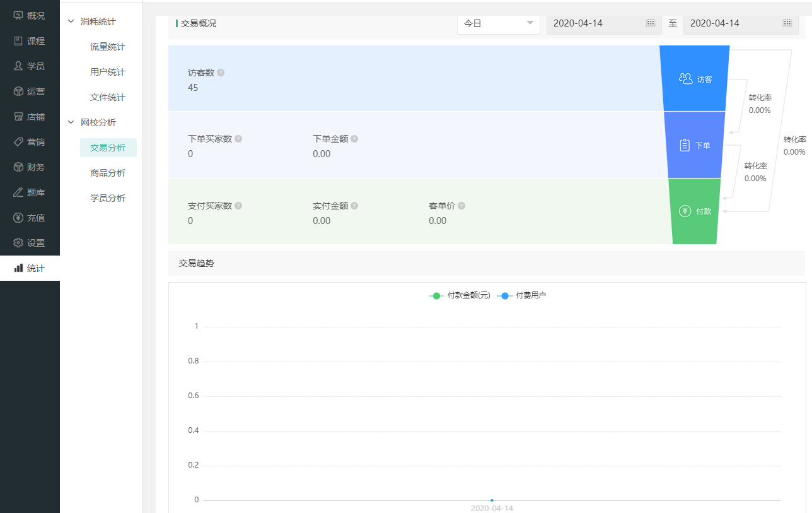Click help icon next to 下单买家数

238,139
